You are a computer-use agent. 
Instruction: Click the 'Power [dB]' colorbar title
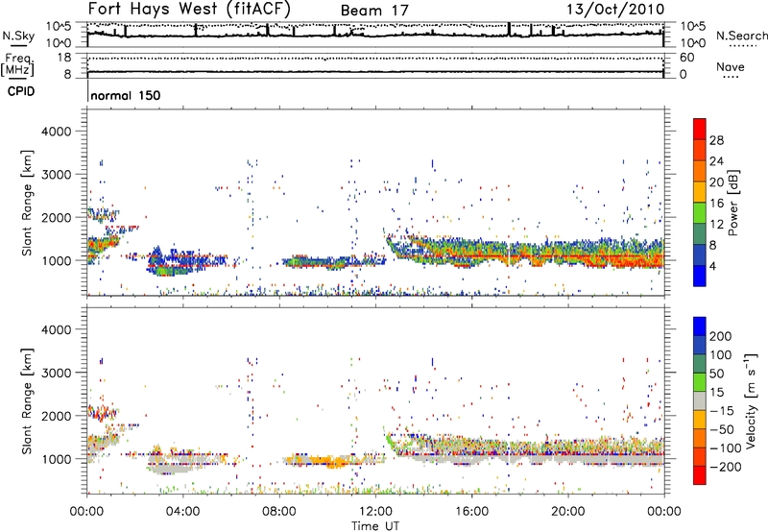732,203
